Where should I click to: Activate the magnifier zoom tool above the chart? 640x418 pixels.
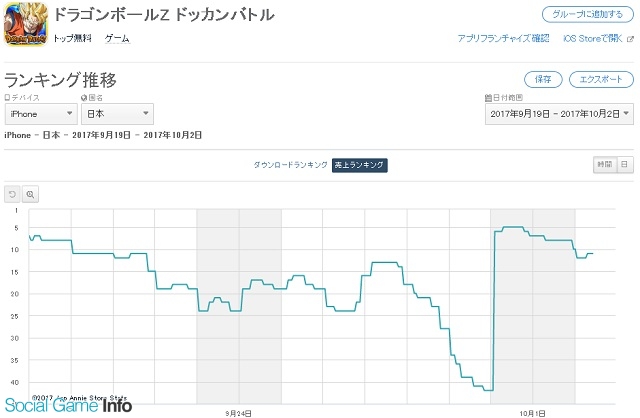tap(30, 194)
